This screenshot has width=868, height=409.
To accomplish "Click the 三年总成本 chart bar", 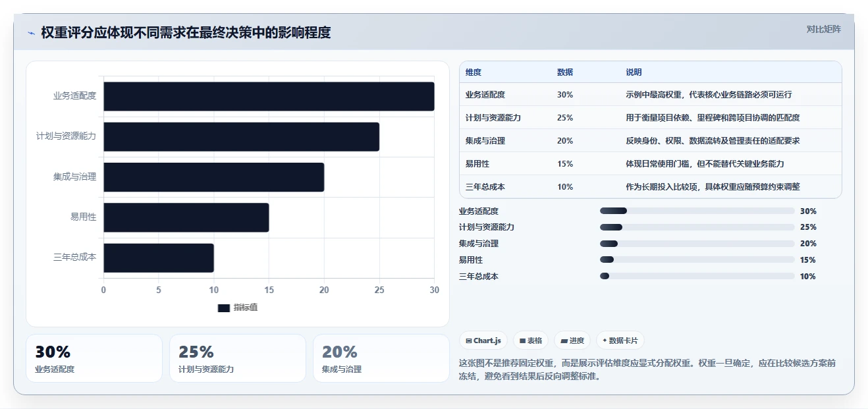I will coord(158,258).
